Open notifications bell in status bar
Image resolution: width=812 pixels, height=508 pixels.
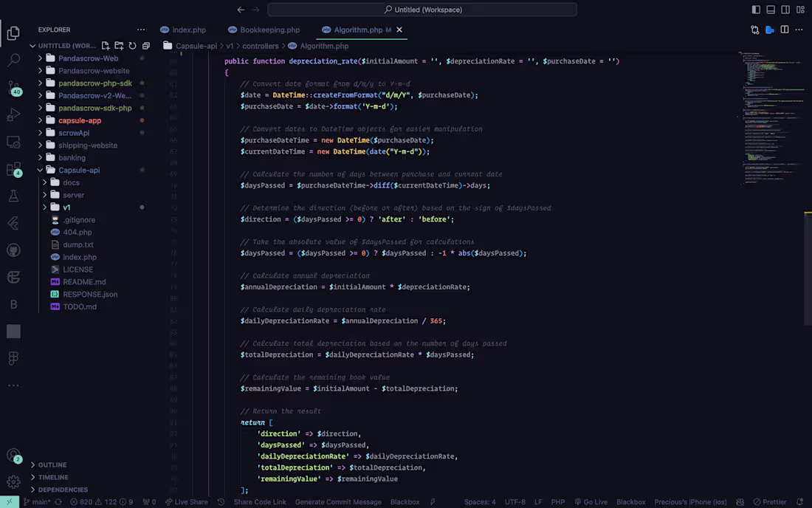tap(799, 502)
